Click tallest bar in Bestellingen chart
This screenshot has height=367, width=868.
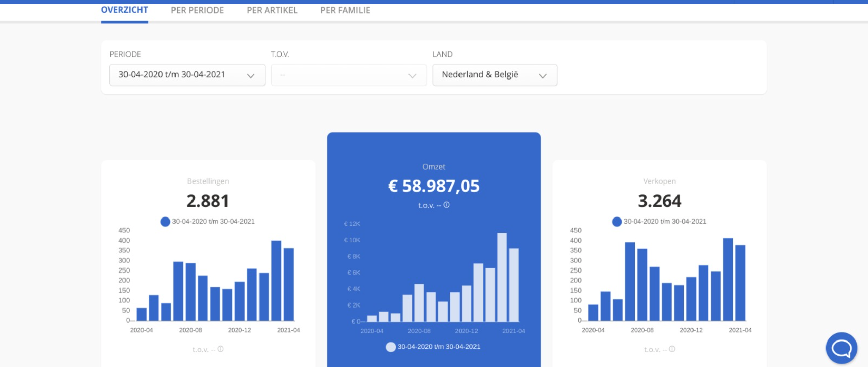(276, 280)
